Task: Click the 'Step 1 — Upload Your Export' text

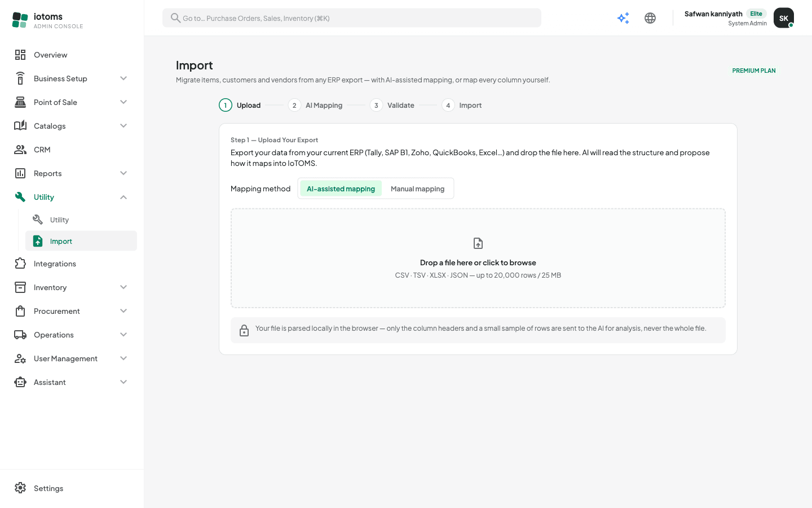Action: [274, 140]
